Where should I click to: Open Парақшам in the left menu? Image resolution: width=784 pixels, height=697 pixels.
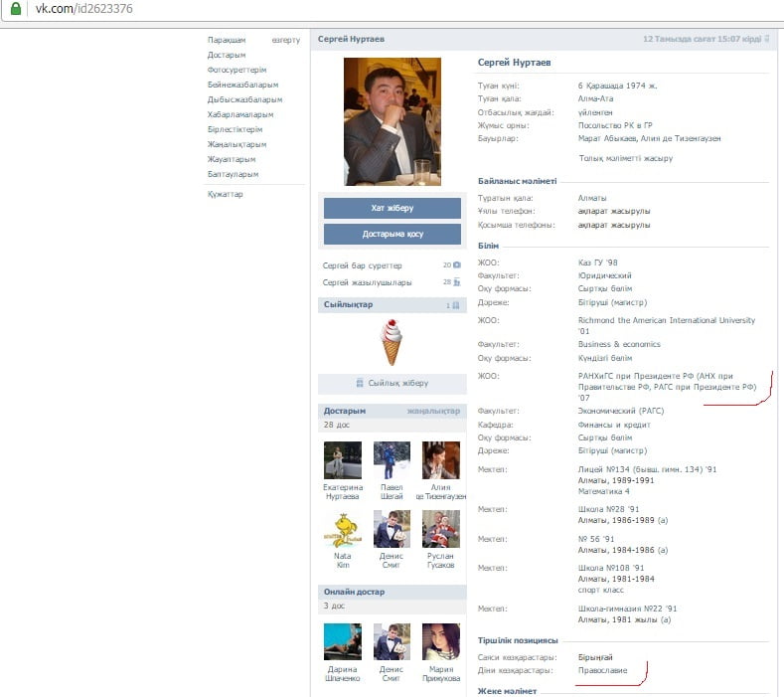227,40
